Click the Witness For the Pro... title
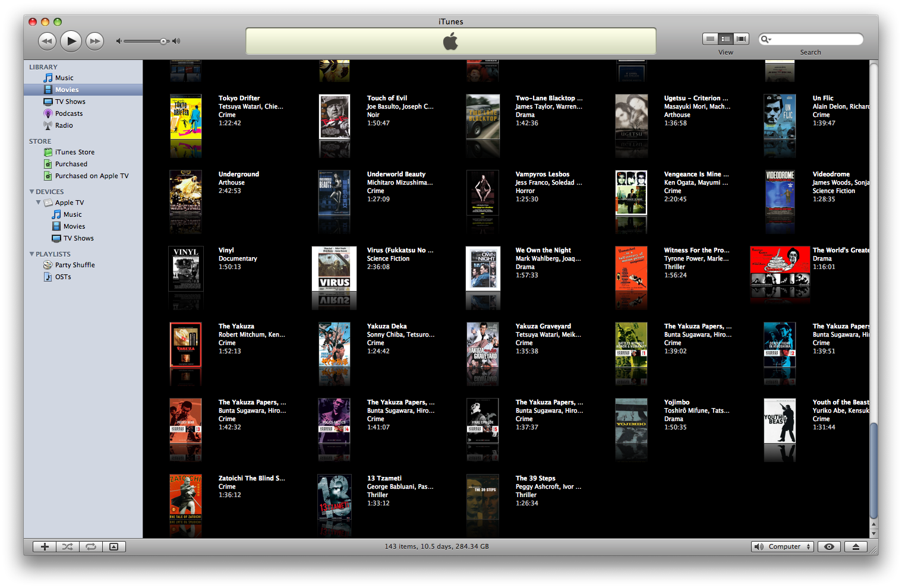The width and height of the screenshot is (902, 588). 696,251
